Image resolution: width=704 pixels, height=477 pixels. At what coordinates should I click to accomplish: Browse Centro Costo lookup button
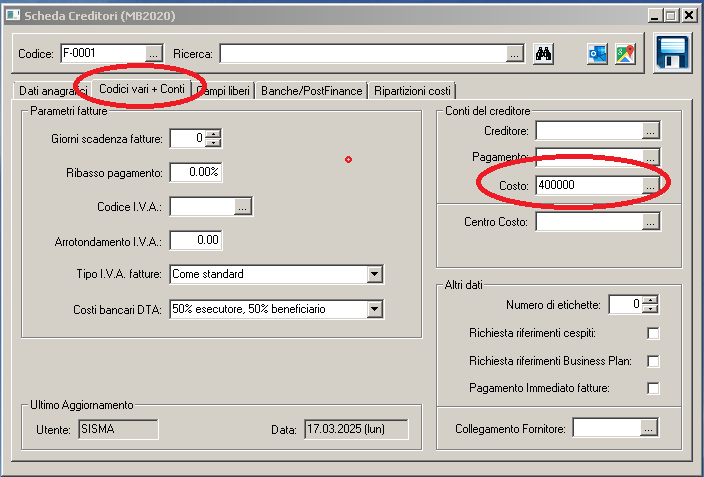coord(650,222)
